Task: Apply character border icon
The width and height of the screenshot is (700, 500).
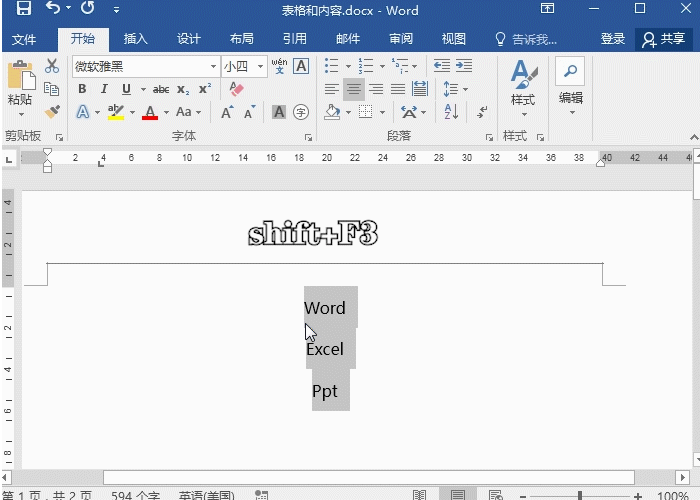Action: pos(301,66)
